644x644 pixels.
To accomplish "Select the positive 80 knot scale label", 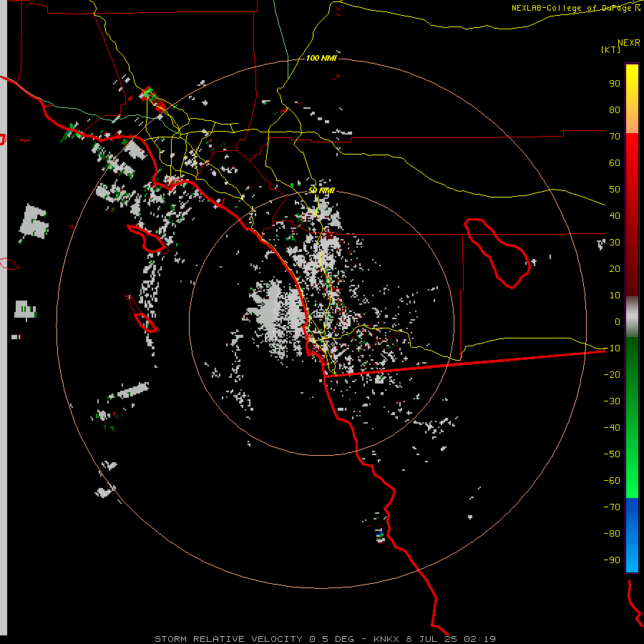I will pos(615,109).
